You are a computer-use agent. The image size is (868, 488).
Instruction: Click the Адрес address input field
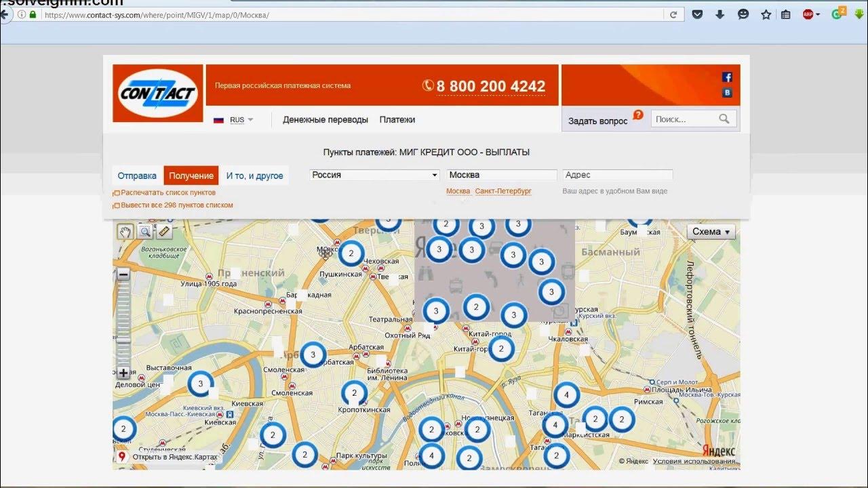[x=618, y=175]
